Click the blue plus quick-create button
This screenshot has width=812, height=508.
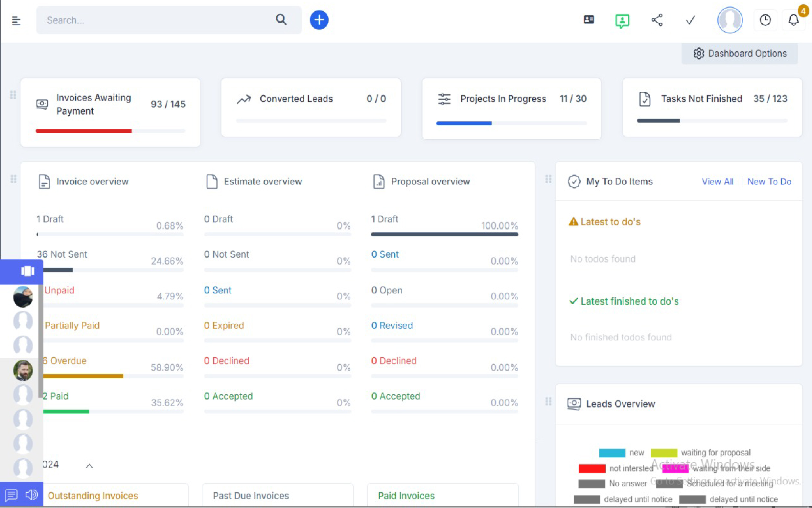(319, 20)
